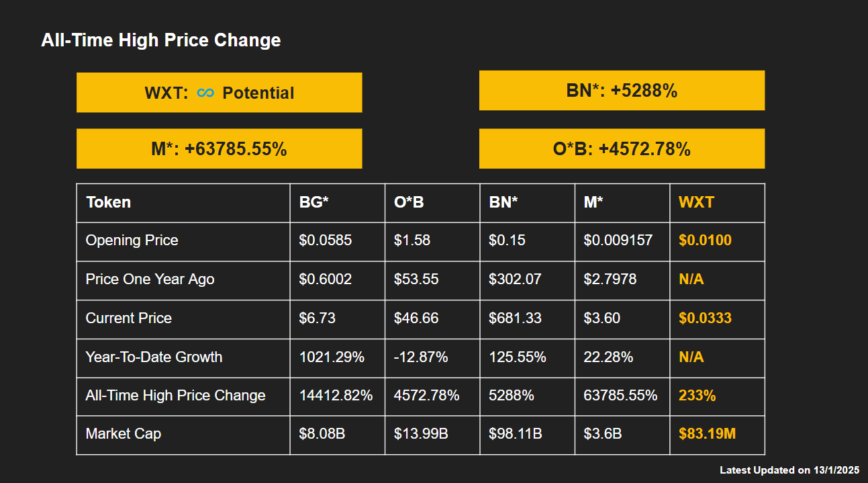Select the M* opening price $0.009157

pyautogui.click(x=618, y=240)
